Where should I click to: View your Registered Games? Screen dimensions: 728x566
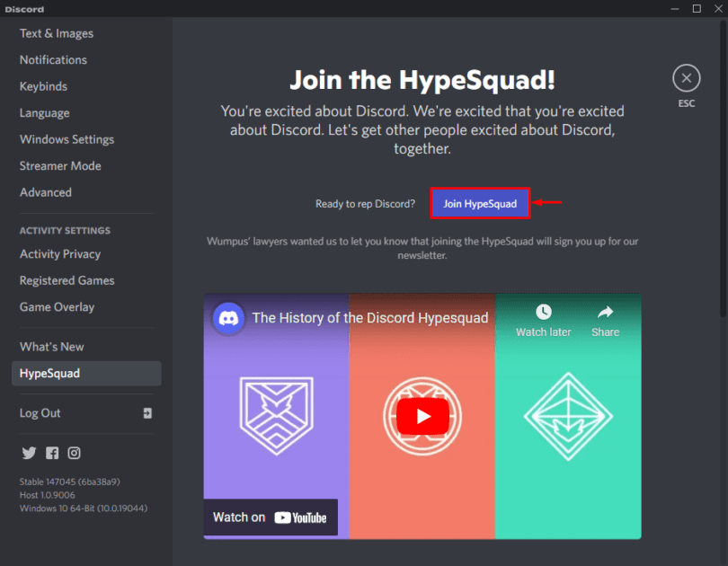pos(67,280)
